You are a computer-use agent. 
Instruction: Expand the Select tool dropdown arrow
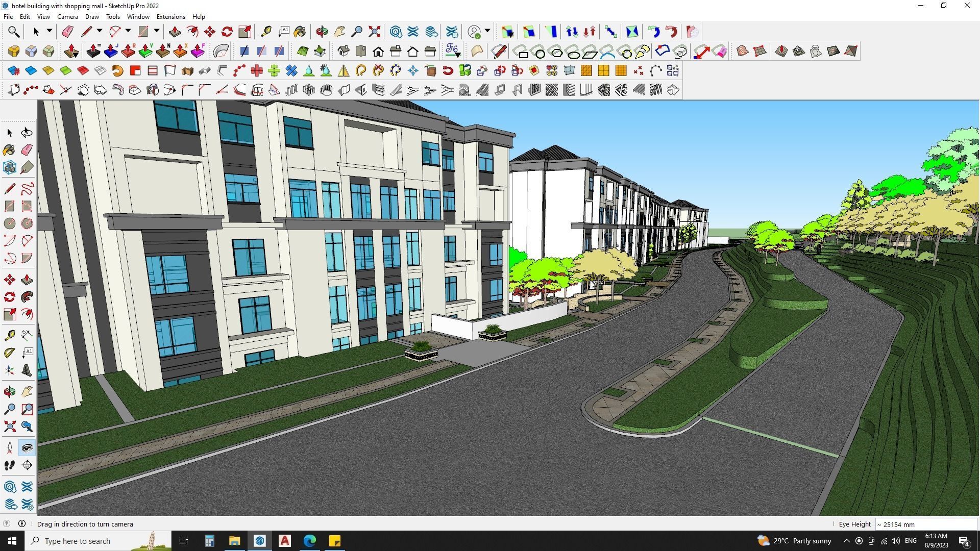coord(49,31)
